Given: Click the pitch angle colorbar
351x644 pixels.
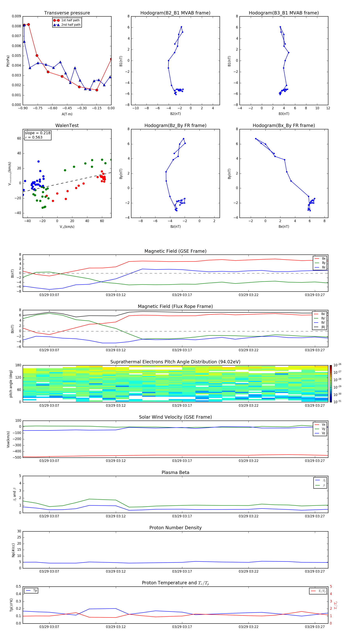Looking at the screenshot, I should tap(331, 384).
